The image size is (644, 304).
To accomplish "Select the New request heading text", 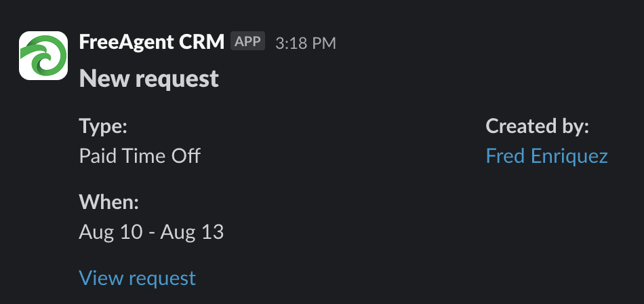I will pyautogui.click(x=148, y=79).
